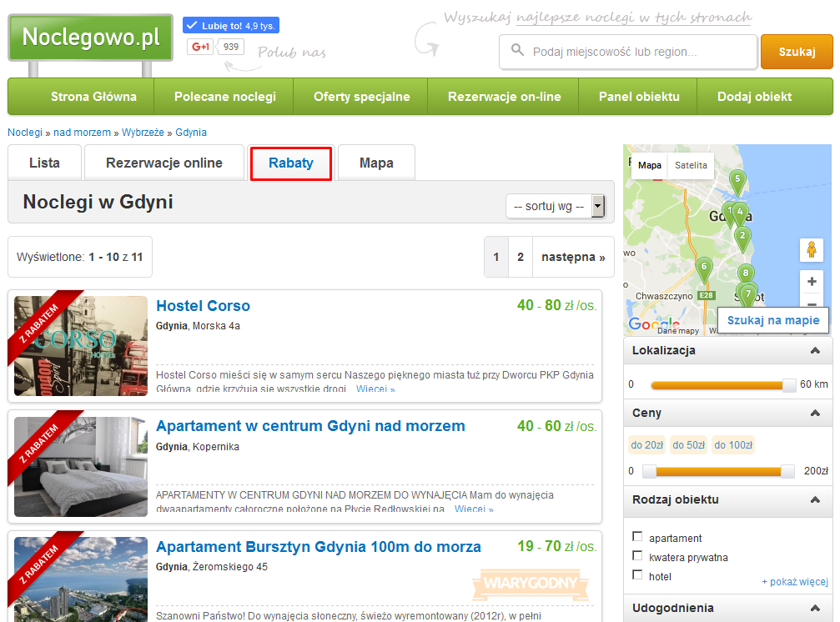Open Polecane noclegi menu item
Screen dimensions: 840x622
225,97
